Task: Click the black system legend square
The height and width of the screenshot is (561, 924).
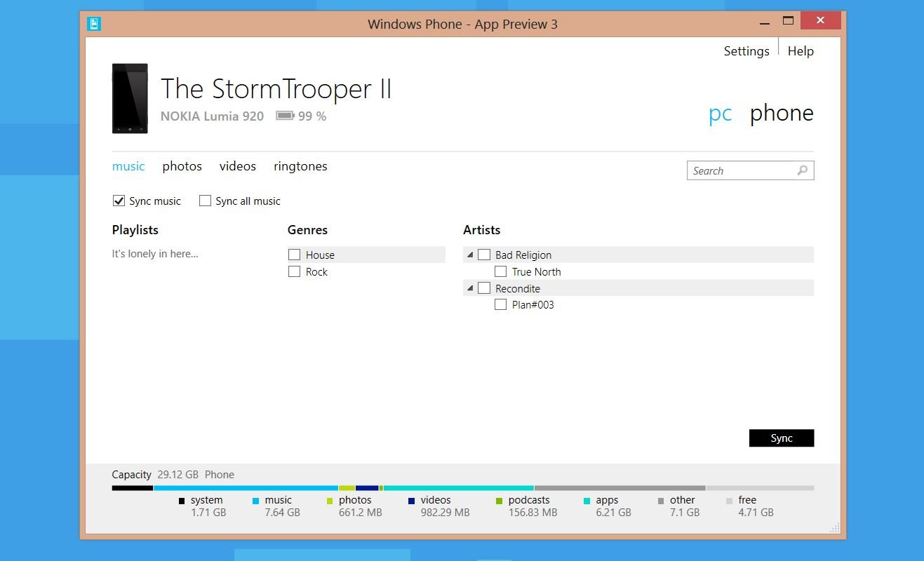Action: [x=182, y=501]
